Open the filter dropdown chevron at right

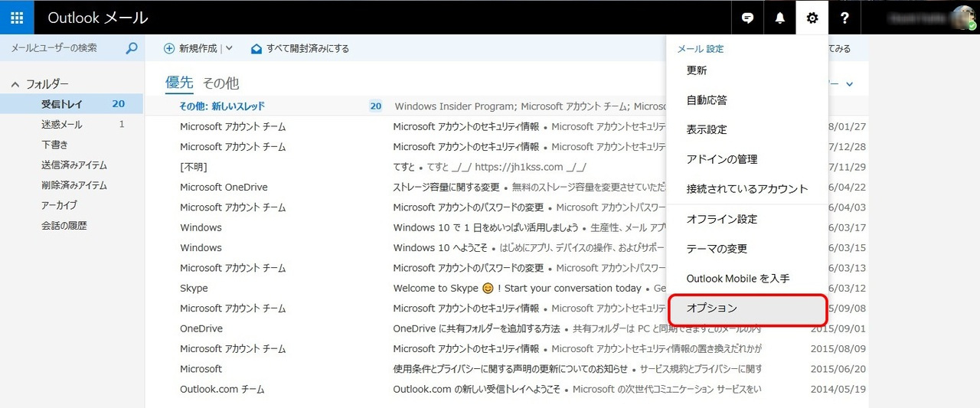[849, 83]
